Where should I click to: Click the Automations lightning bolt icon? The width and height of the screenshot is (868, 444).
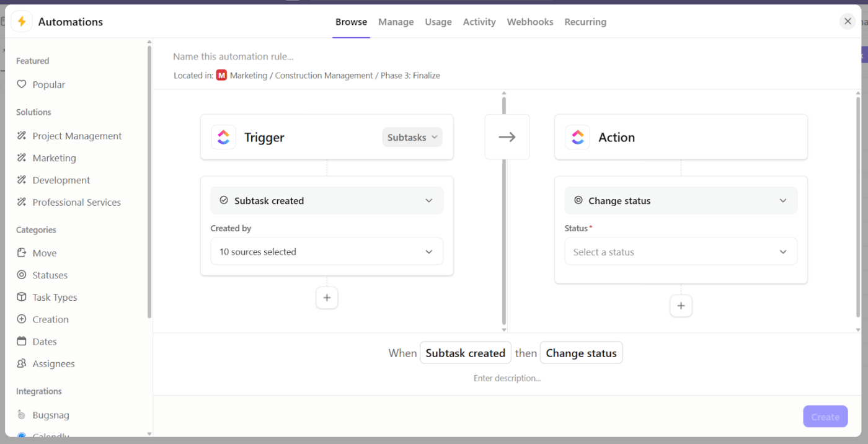[22, 22]
